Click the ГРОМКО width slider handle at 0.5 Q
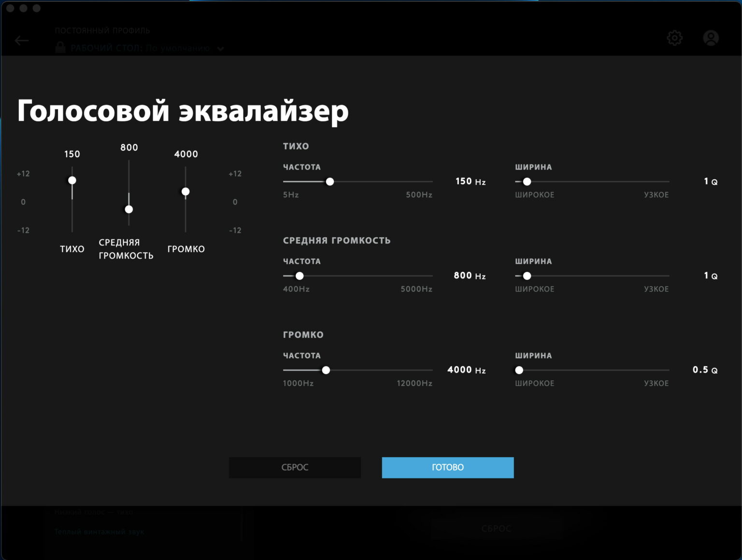 (519, 370)
